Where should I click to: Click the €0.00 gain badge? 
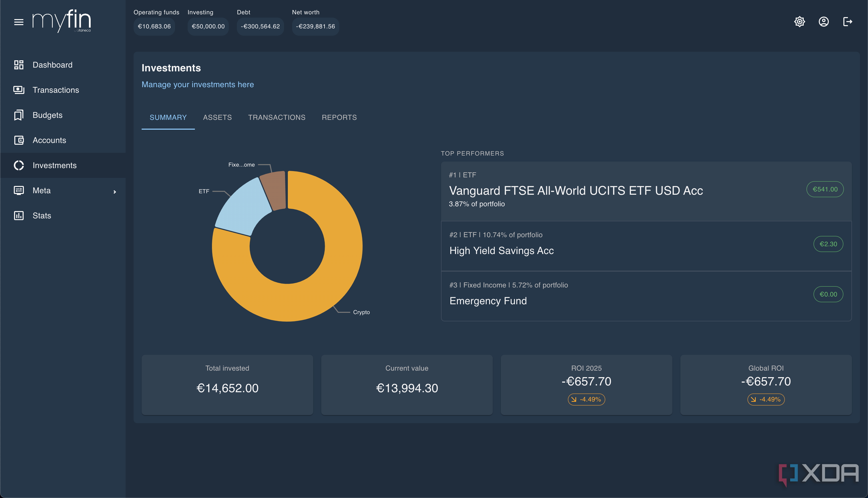(828, 294)
